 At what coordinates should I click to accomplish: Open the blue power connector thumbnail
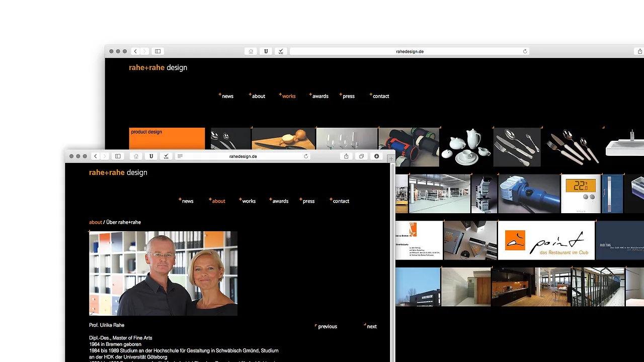(529, 194)
